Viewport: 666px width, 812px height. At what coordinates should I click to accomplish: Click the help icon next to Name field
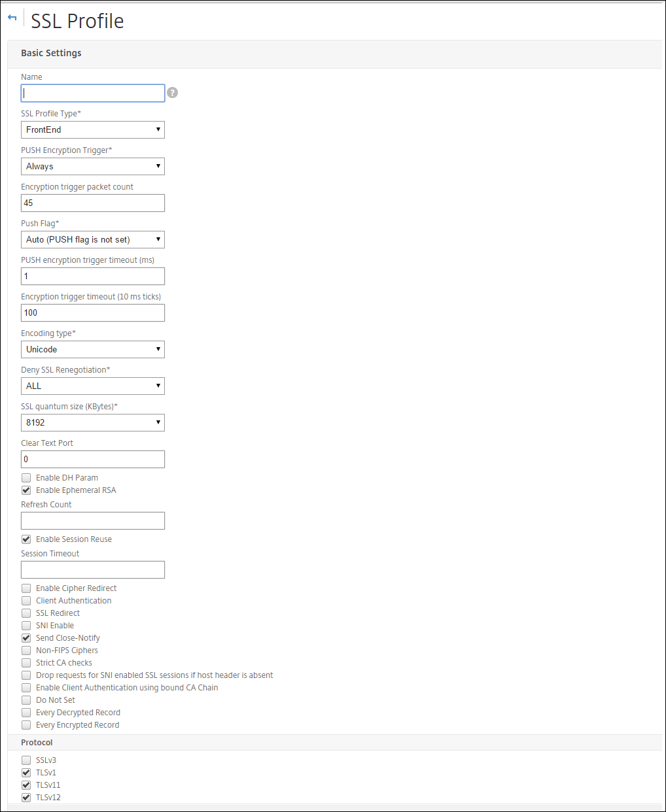[x=172, y=93]
